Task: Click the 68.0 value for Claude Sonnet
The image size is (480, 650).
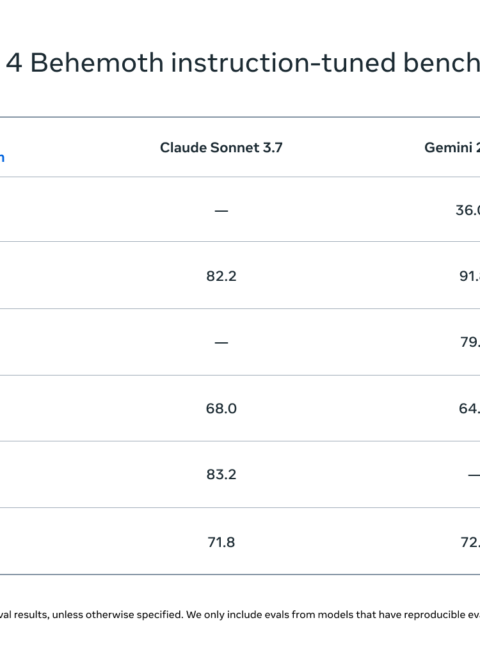Action: tap(221, 409)
